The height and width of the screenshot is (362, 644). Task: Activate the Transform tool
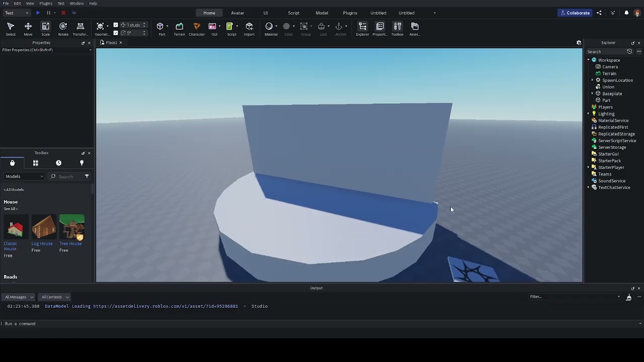80,29
